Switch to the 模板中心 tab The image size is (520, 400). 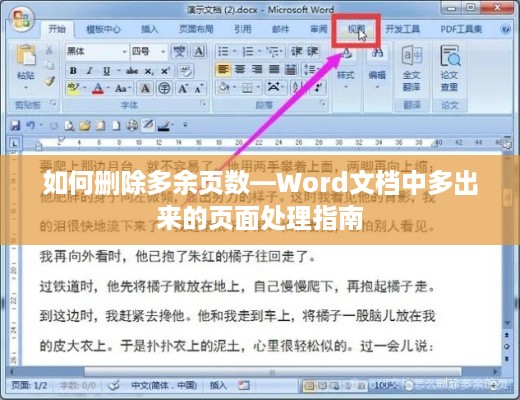pyautogui.click(x=103, y=29)
